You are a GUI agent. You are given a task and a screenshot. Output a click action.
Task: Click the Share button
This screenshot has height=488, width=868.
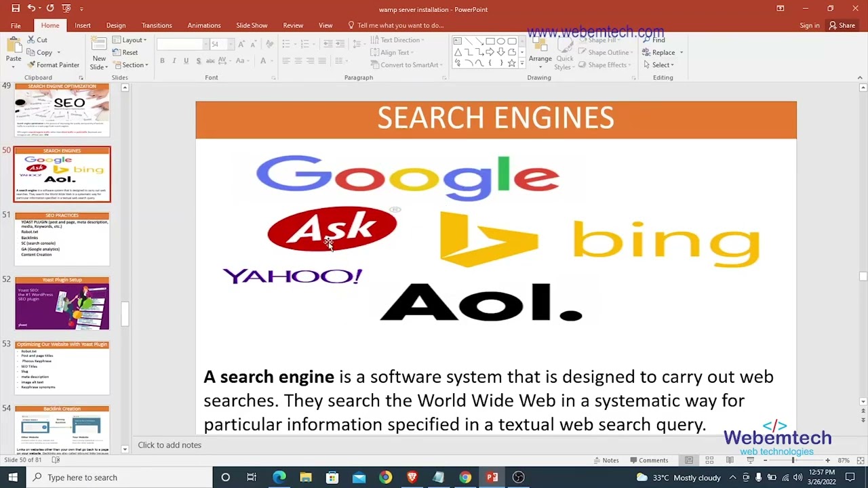[842, 26]
